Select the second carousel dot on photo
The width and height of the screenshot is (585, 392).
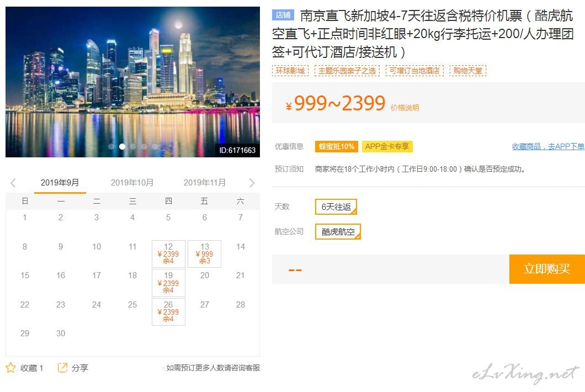[123, 146]
